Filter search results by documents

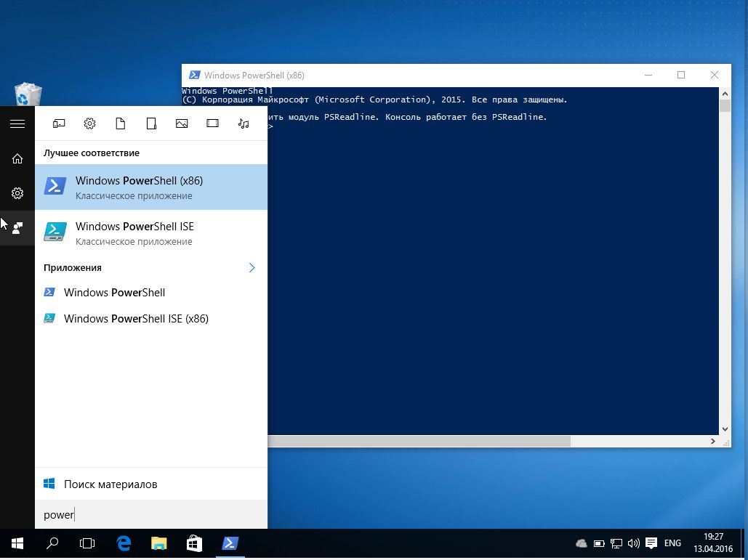tap(121, 124)
